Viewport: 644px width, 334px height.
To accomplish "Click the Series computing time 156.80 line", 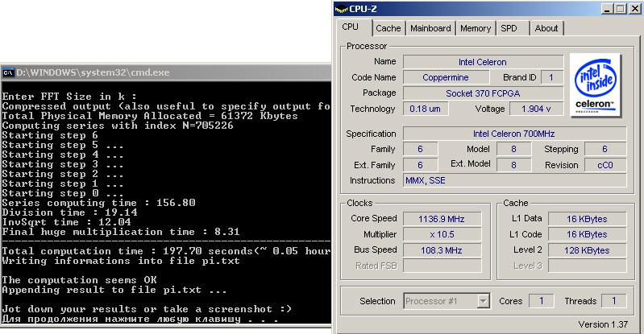I will 98,203.
